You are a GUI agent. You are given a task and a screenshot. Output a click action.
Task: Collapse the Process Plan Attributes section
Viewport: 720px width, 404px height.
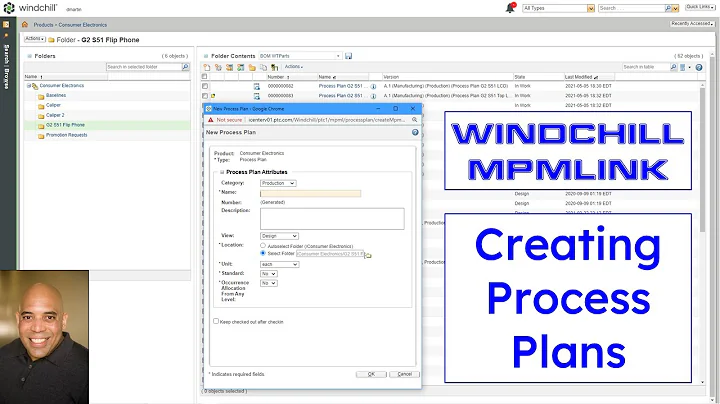pyautogui.click(x=222, y=172)
